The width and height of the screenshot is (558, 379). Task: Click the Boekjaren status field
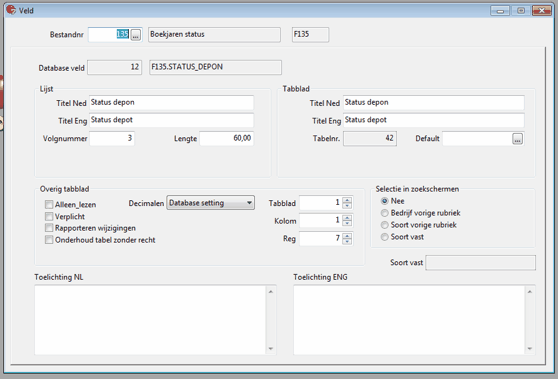pos(214,35)
